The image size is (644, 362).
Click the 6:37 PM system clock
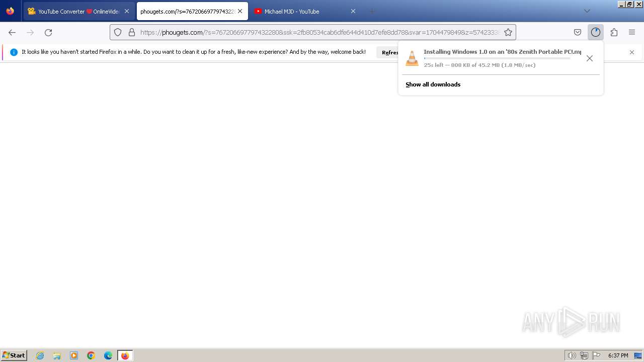(x=618, y=355)
